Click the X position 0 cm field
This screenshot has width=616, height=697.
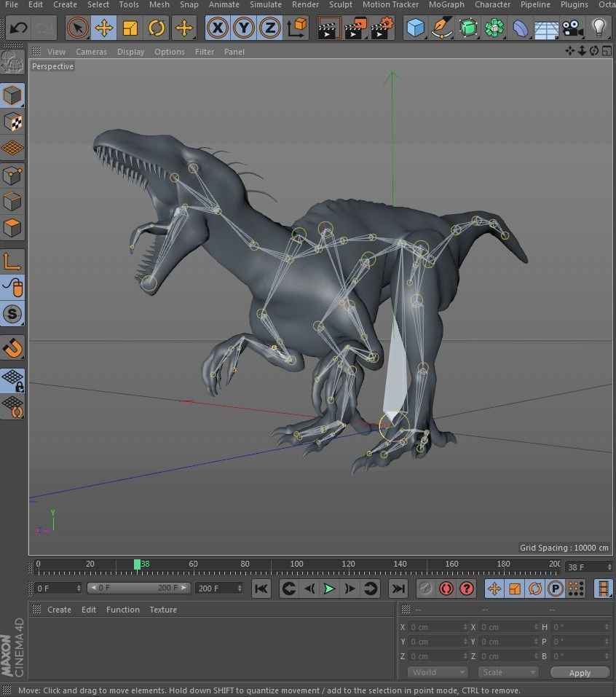tap(438, 627)
